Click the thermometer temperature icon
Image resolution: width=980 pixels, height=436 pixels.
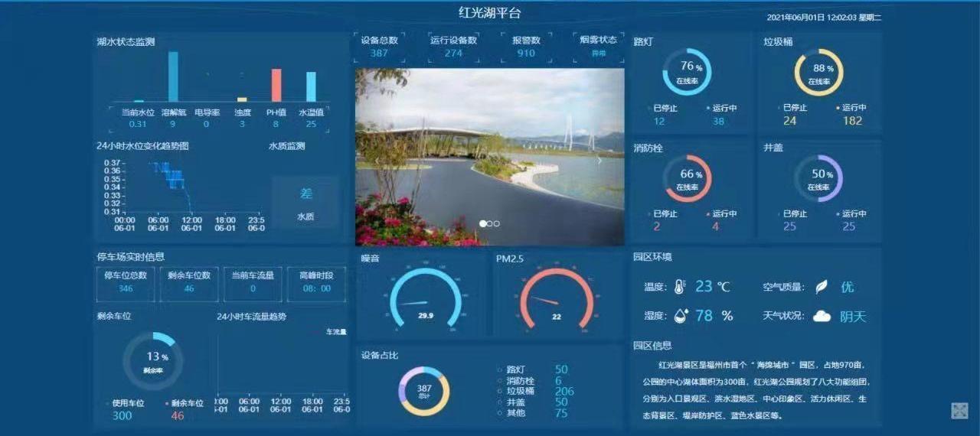(681, 287)
